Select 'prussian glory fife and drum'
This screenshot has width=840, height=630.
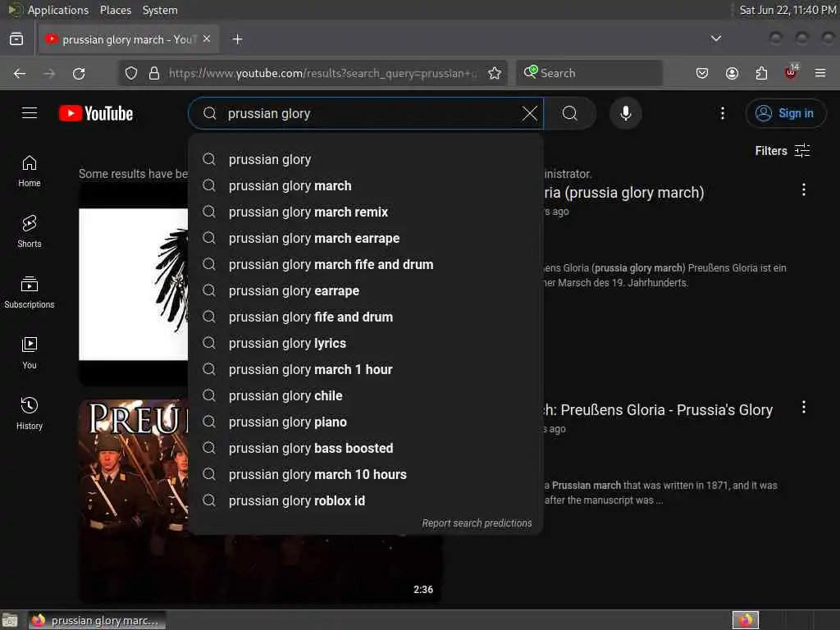(x=366, y=317)
